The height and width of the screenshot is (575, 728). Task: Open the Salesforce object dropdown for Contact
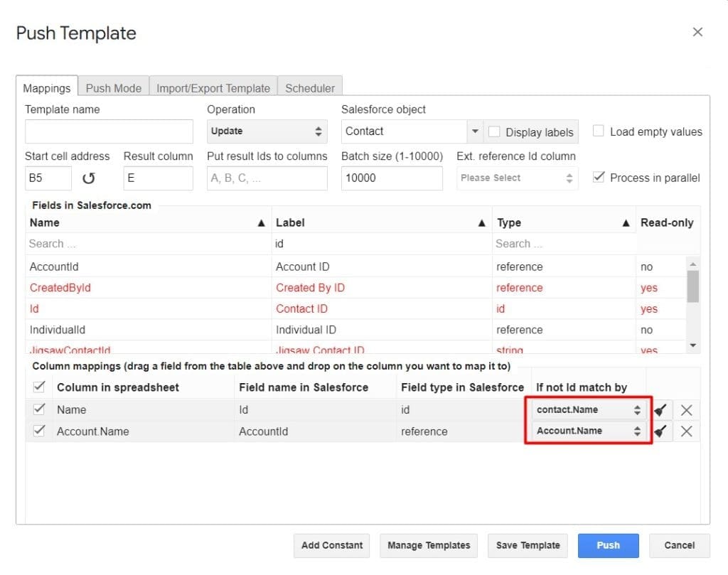click(474, 131)
